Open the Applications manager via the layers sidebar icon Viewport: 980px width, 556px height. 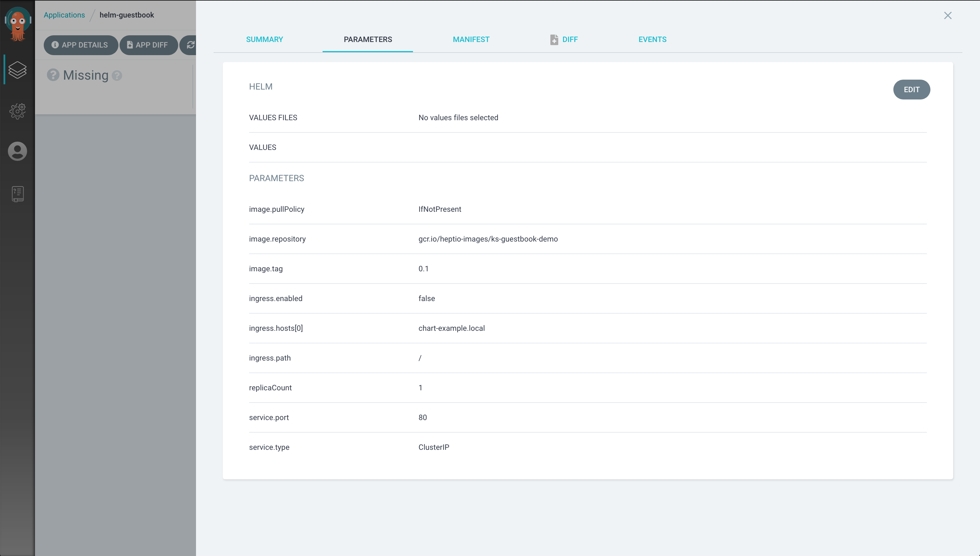[17, 70]
